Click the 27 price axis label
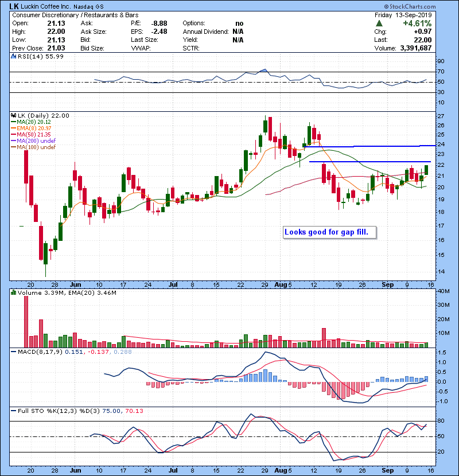The height and width of the screenshot is (476, 459). click(x=441, y=116)
